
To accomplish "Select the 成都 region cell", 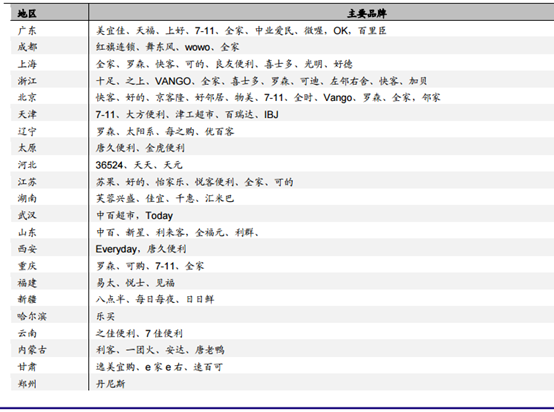I will [27, 47].
